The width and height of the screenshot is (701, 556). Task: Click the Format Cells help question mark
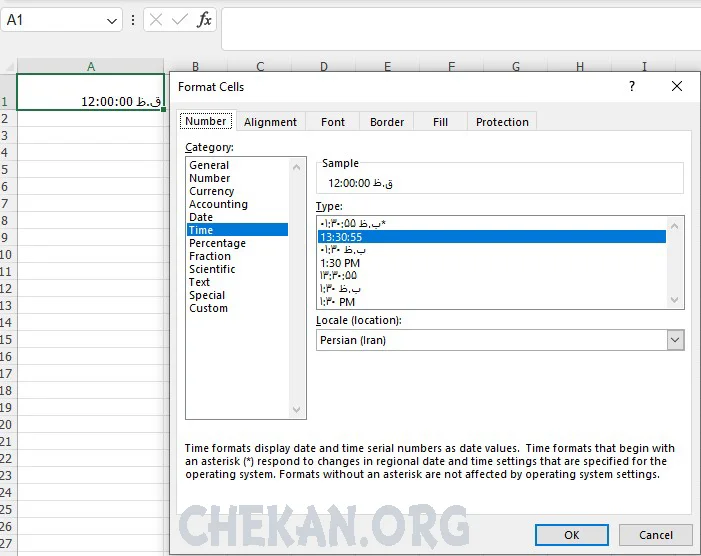click(632, 86)
